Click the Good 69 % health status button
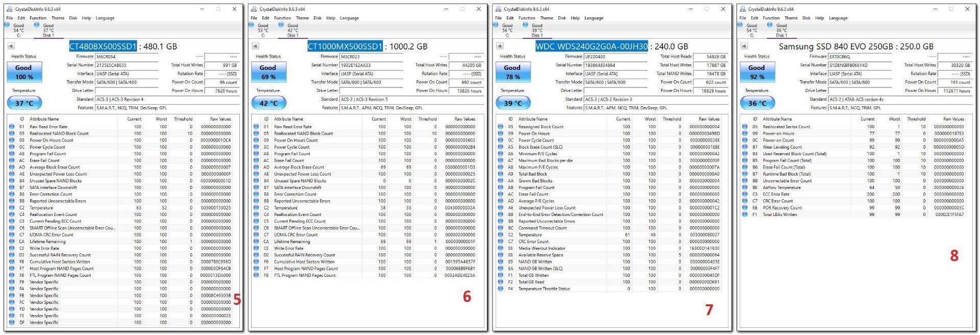Image resolution: width=980 pixels, height=335 pixels. click(x=268, y=72)
